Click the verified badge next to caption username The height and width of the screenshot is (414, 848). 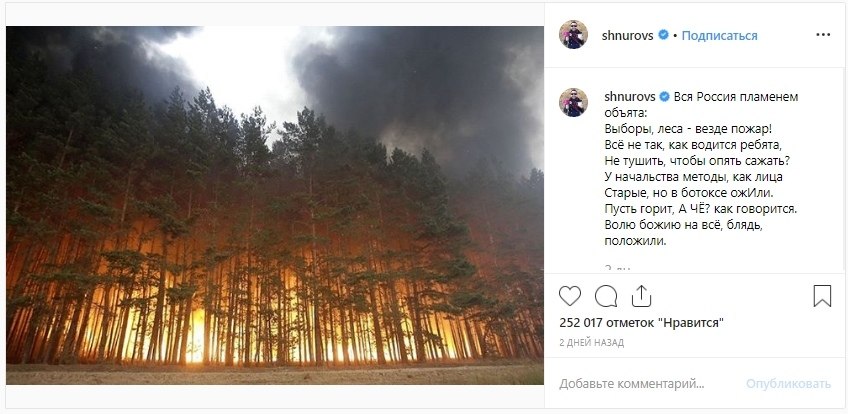tap(665, 97)
